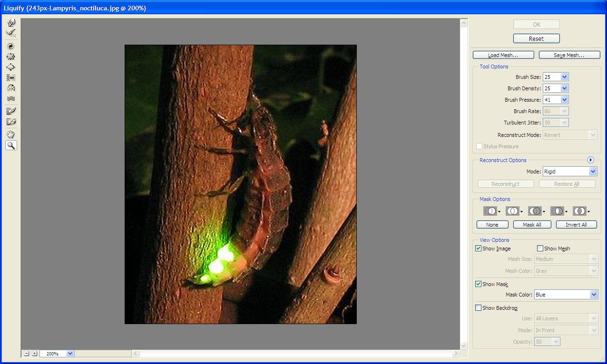Click the zoom in plus button
The height and width of the screenshot is (364, 607).
pos(35,354)
